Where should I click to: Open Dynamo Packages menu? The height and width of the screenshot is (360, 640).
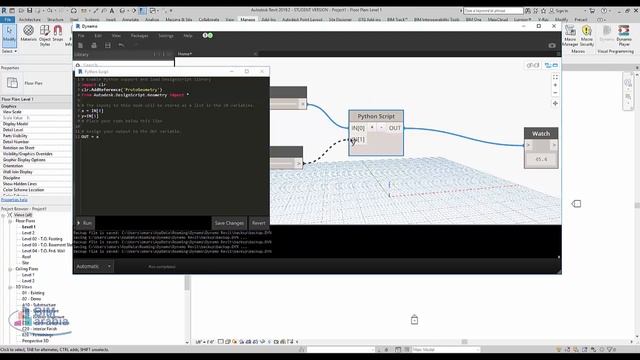click(x=139, y=36)
